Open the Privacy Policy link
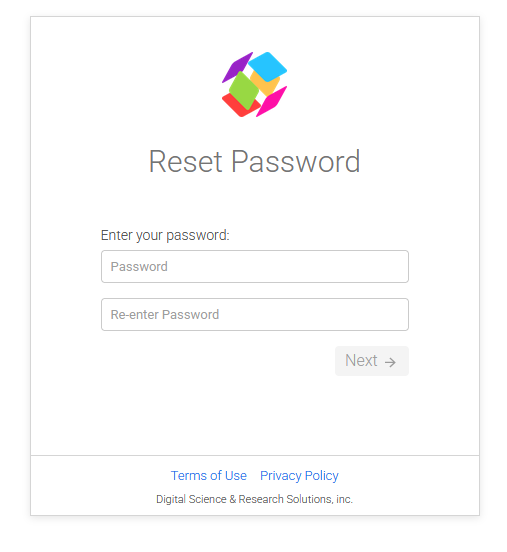The image size is (507, 552). click(299, 476)
